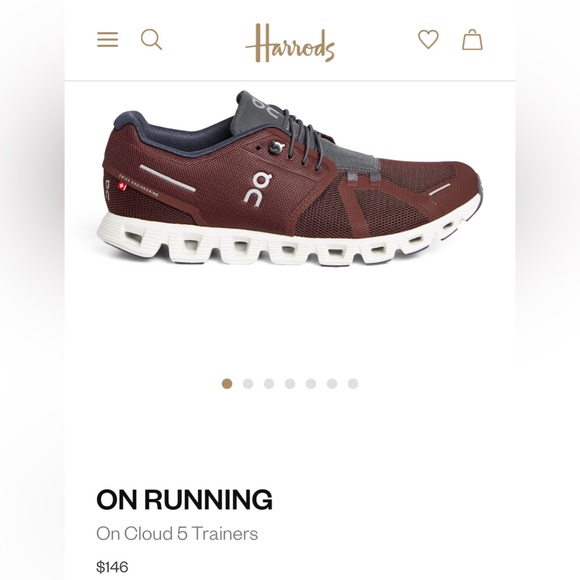This screenshot has height=580, width=580.
Task: Tap the Swiss flag heel detail
Action: (122, 186)
